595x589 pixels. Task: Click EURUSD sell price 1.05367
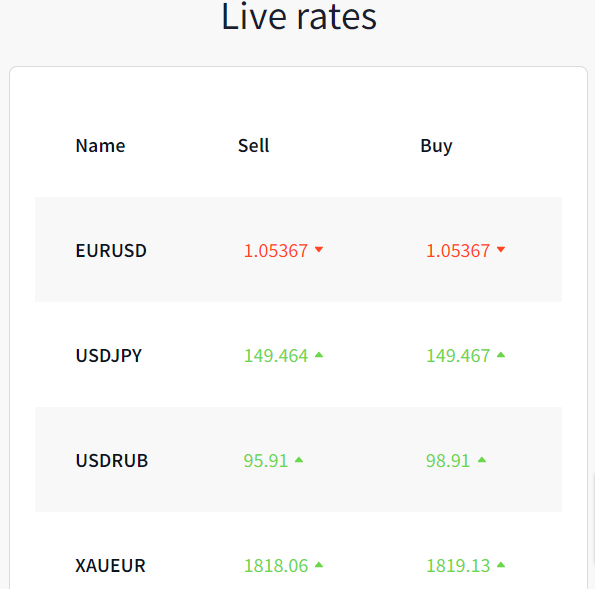coord(275,251)
